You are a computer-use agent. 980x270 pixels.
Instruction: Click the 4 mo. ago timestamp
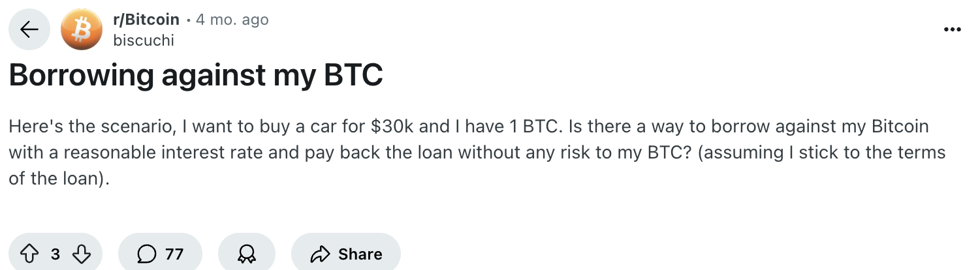(x=232, y=20)
